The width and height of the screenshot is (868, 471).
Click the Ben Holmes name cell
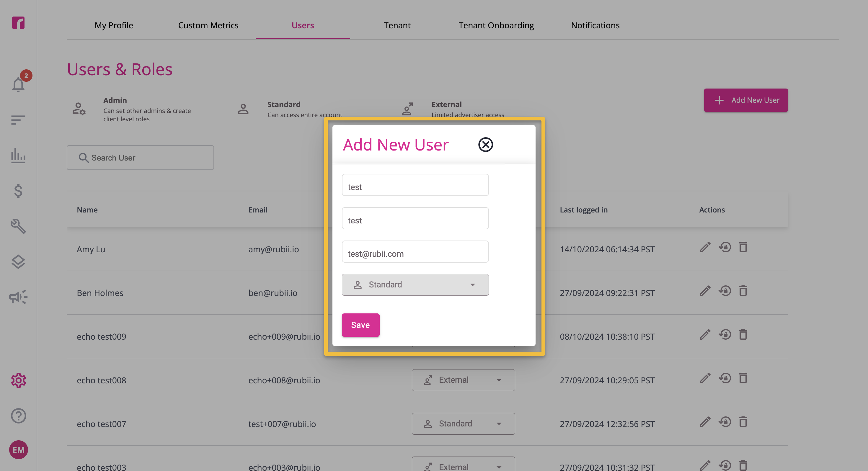pyautogui.click(x=100, y=293)
